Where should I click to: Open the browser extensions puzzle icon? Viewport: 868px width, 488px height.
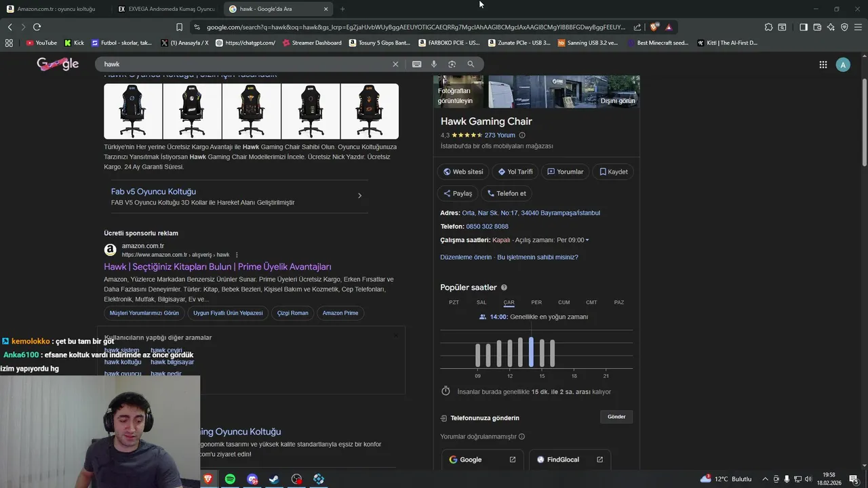click(768, 27)
